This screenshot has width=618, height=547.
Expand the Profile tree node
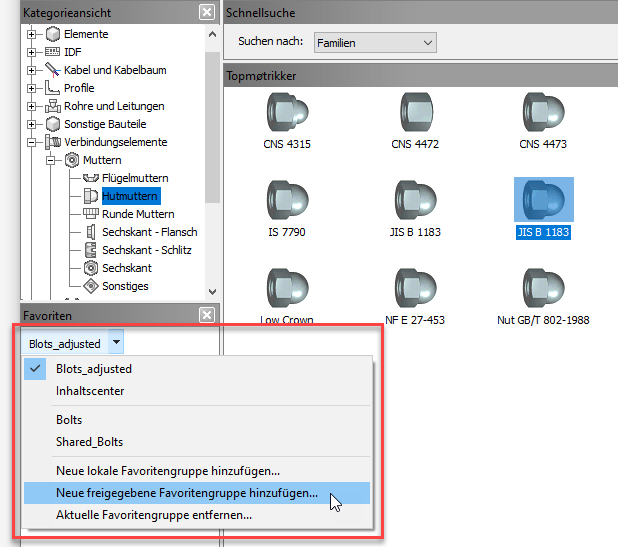(32, 88)
